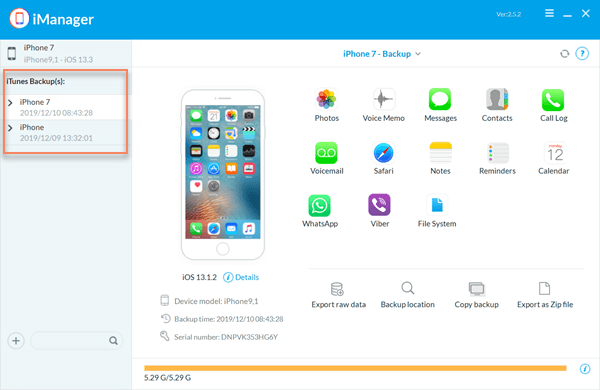Select the connected iPhone 7 device
The width and height of the screenshot is (600, 390).
pos(65,54)
